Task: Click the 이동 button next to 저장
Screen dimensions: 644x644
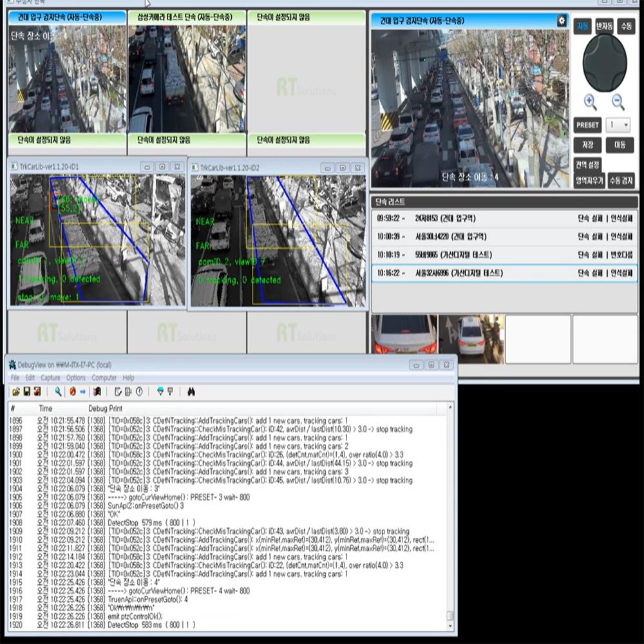Action: pos(619,145)
